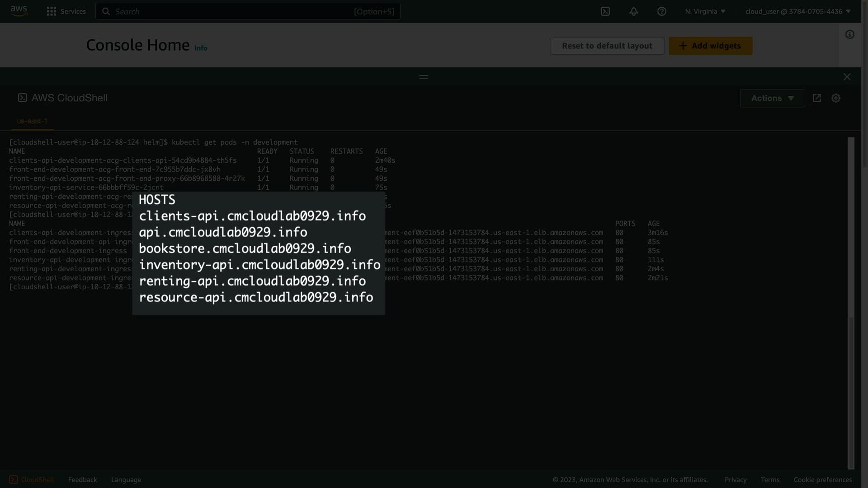Open Cookie preferences in footer

pos(822,479)
